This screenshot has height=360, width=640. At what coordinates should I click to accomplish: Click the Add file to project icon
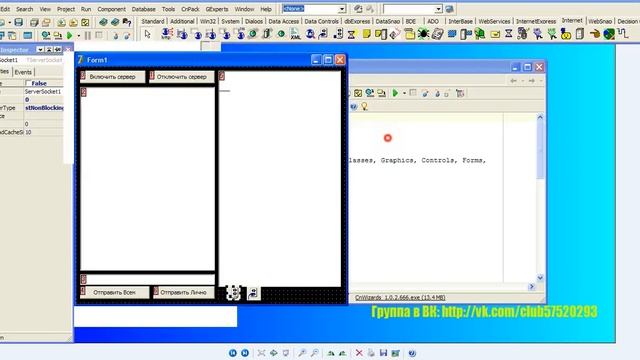61,22
